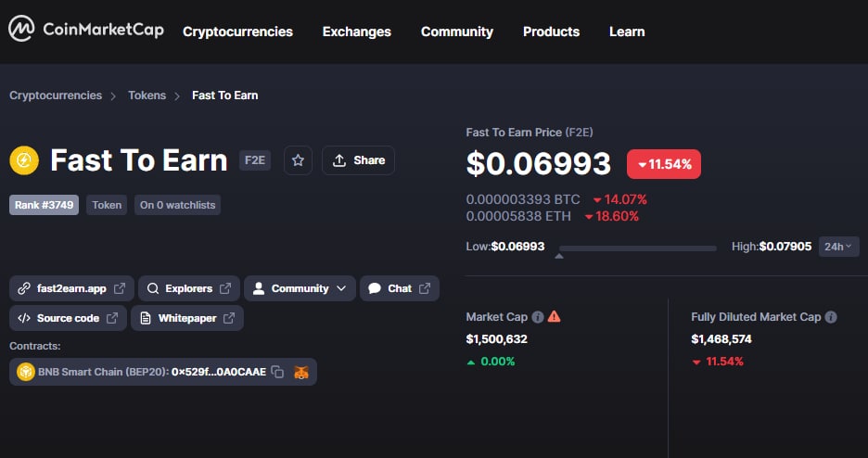Add token to MetaMask fox icon
Image resolution: width=868 pixels, height=458 pixels.
click(300, 372)
